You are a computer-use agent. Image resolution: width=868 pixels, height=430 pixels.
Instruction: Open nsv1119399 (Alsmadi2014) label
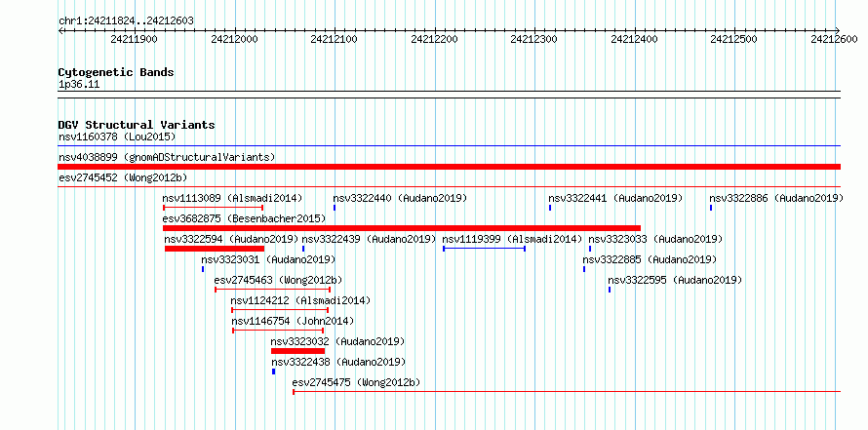(513, 239)
